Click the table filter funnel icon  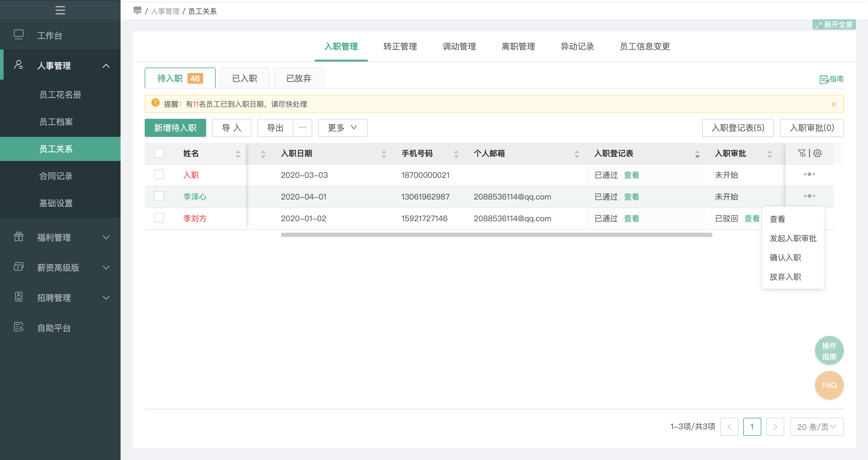[x=802, y=153]
